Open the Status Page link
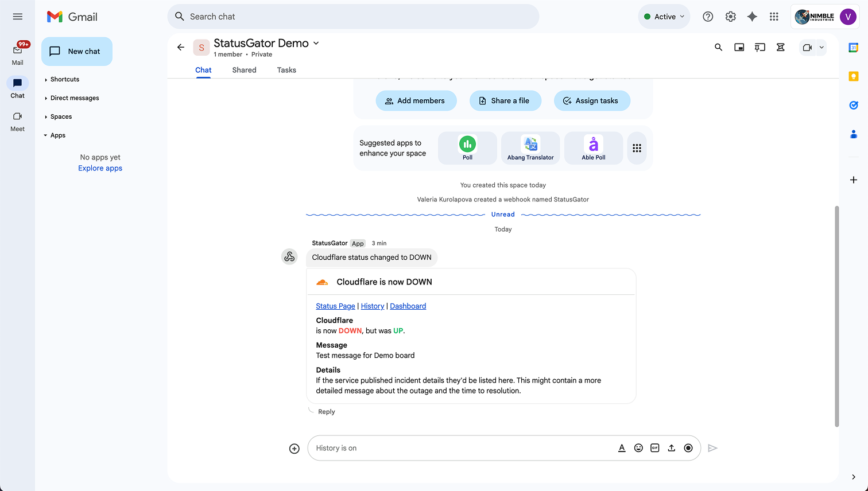Image resolution: width=868 pixels, height=491 pixels. pos(335,306)
